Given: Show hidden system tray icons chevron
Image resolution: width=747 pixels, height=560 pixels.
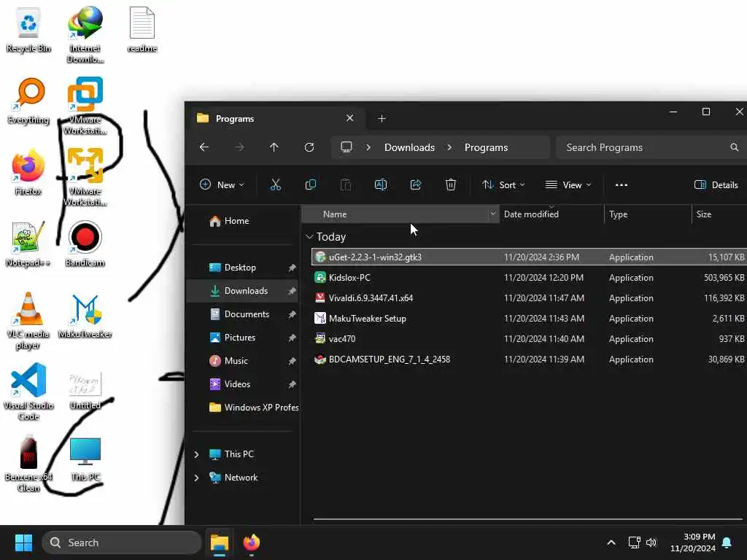Looking at the screenshot, I should (x=611, y=542).
